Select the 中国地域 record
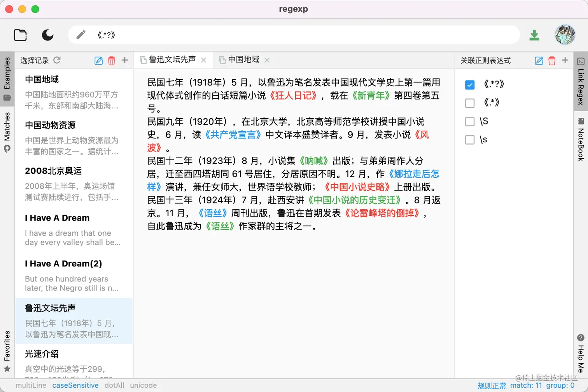 pos(74,92)
